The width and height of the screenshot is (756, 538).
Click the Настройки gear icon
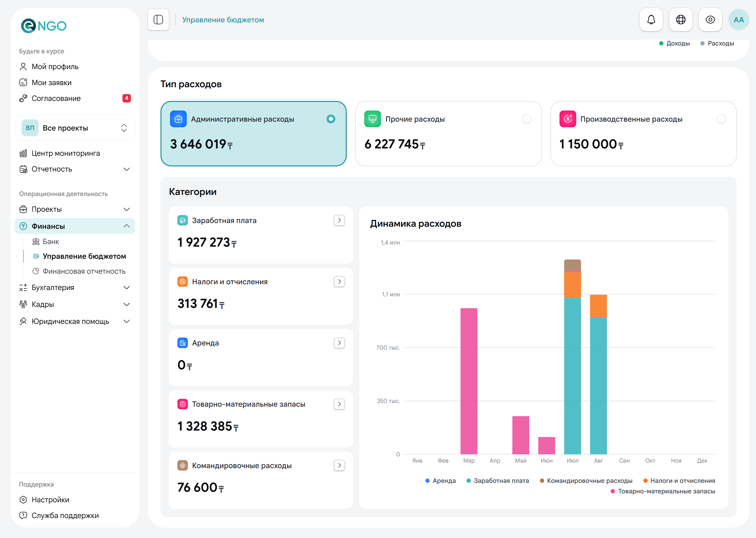[23, 500]
